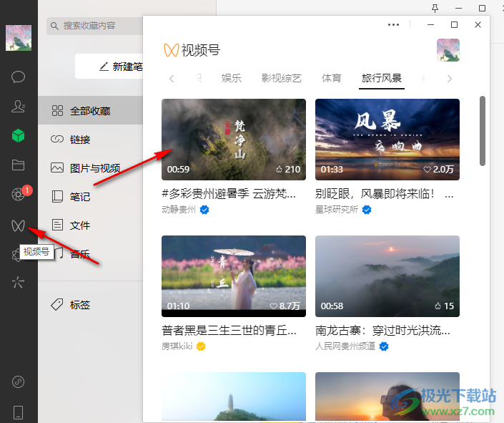This screenshot has width=504, height=423.
Task: Show more tabs with right chevron
Action: [x=450, y=79]
